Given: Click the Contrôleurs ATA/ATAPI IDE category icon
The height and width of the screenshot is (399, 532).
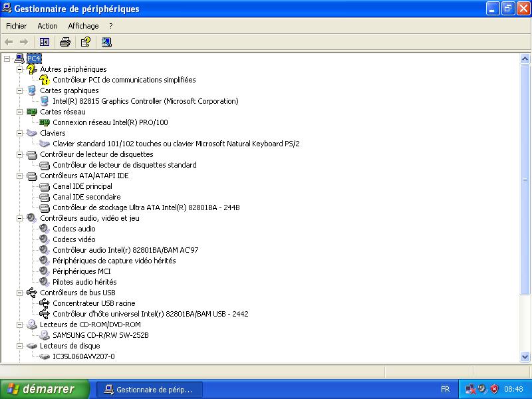Looking at the screenshot, I should (31, 176).
